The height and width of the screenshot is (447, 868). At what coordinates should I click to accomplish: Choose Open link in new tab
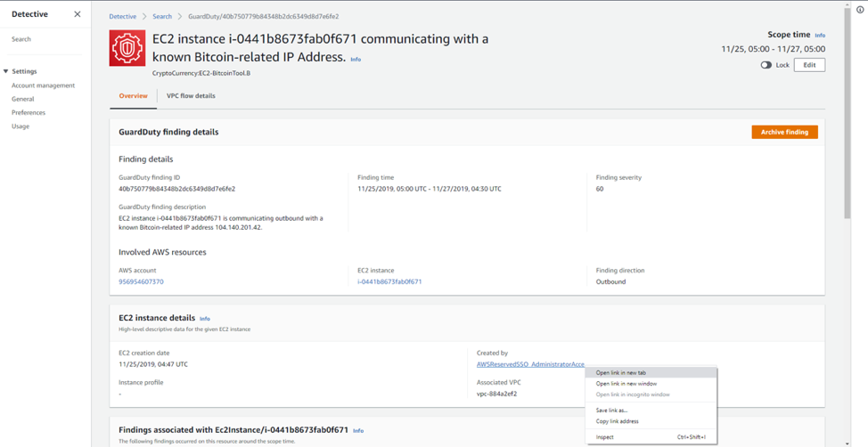pos(651,373)
